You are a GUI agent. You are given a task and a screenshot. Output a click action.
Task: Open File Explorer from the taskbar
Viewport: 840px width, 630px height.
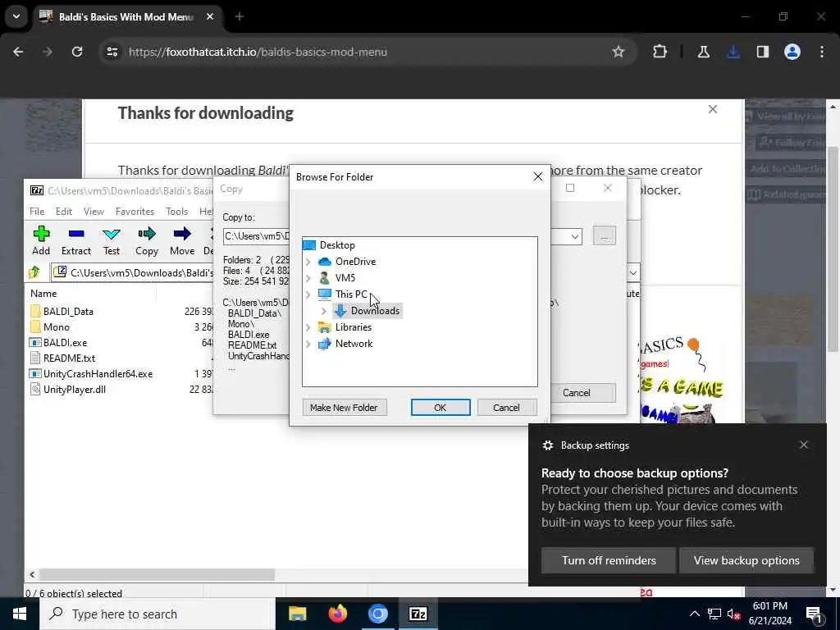point(297,614)
